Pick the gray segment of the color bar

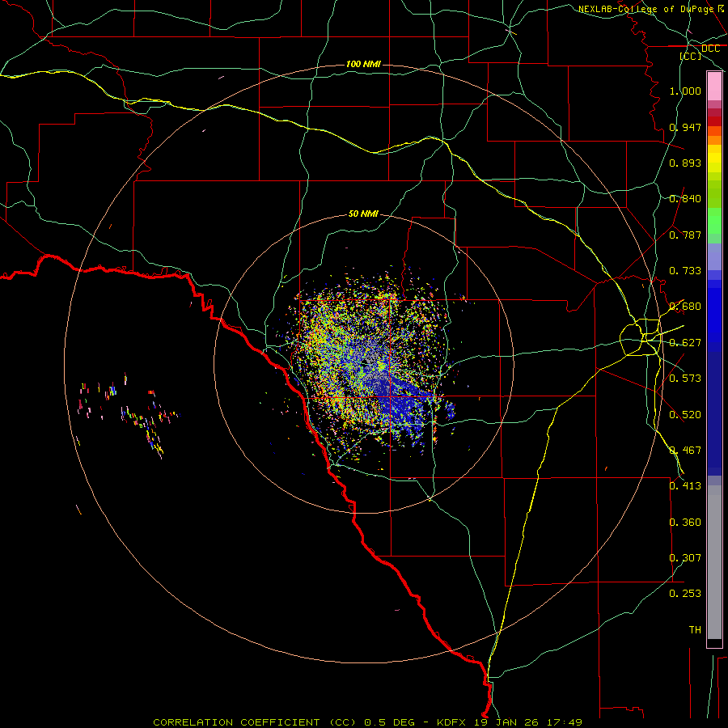pyautogui.click(x=714, y=562)
